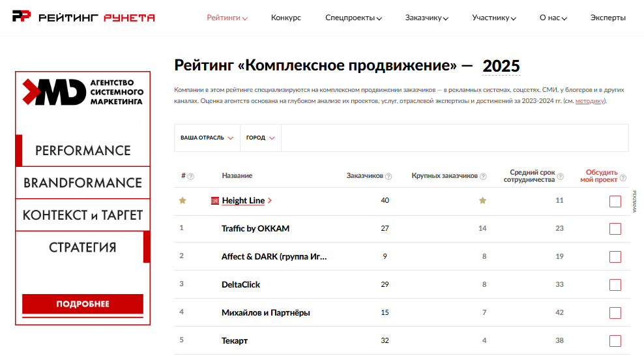The height and width of the screenshot is (356, 644).
Task: Click the Height Line logo icon
Action: click(x=215, y=201)
